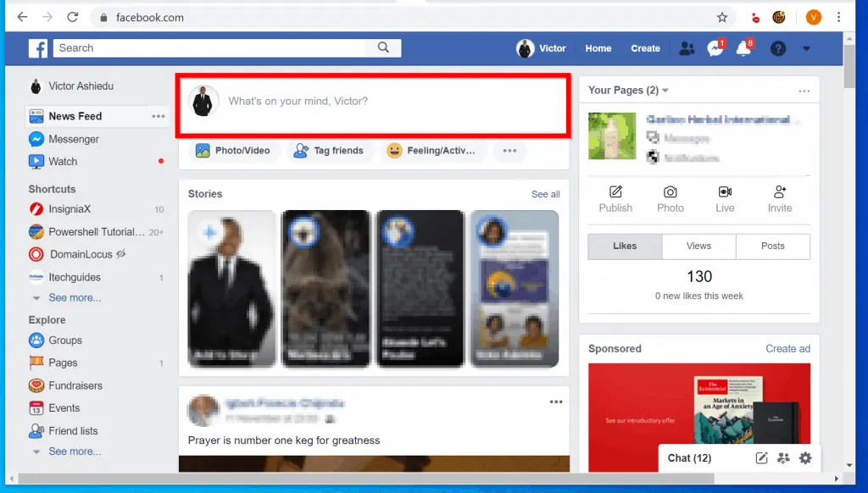View notifications via the bell icon
This screenshot has width=868, height=493.
743,48
